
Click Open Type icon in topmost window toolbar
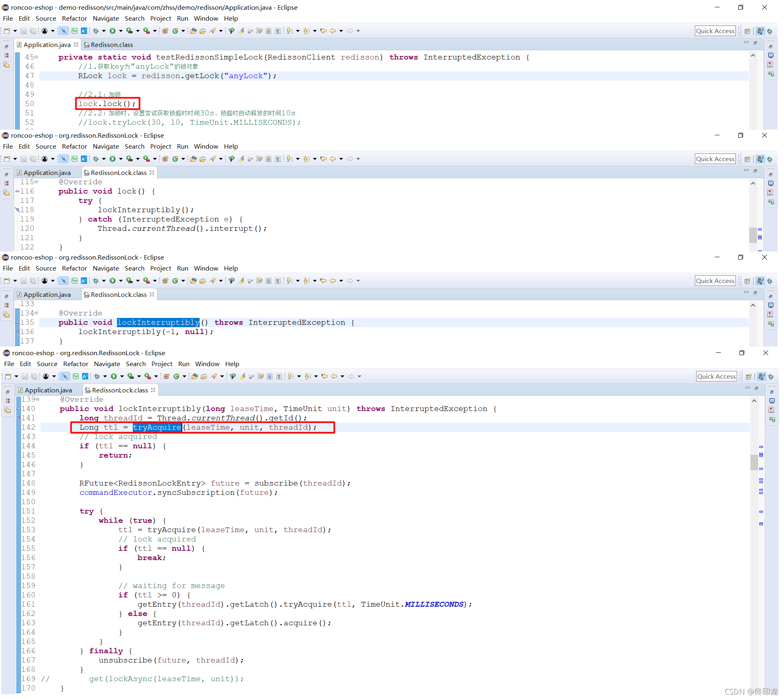coord(194,31)
